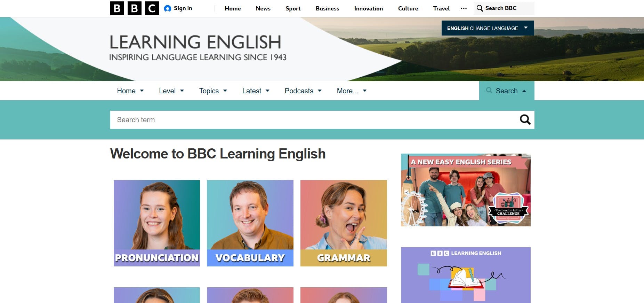Screen dimensions: 644x303
Task: Expand the Topics menu arrow
Action: pyautogui.click(x=225, y=91)
